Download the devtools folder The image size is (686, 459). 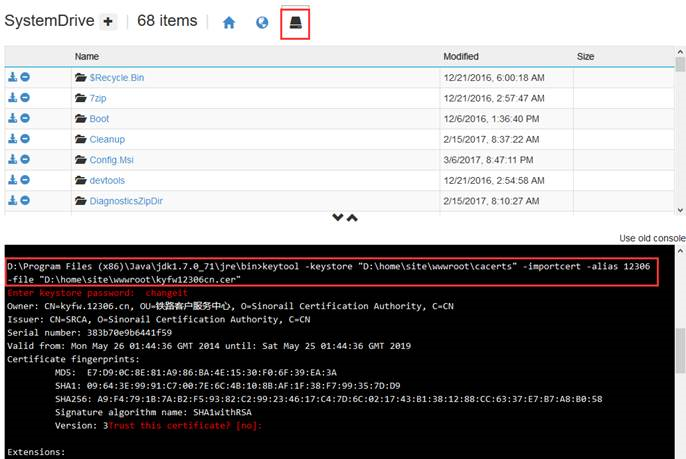point(14,180)
